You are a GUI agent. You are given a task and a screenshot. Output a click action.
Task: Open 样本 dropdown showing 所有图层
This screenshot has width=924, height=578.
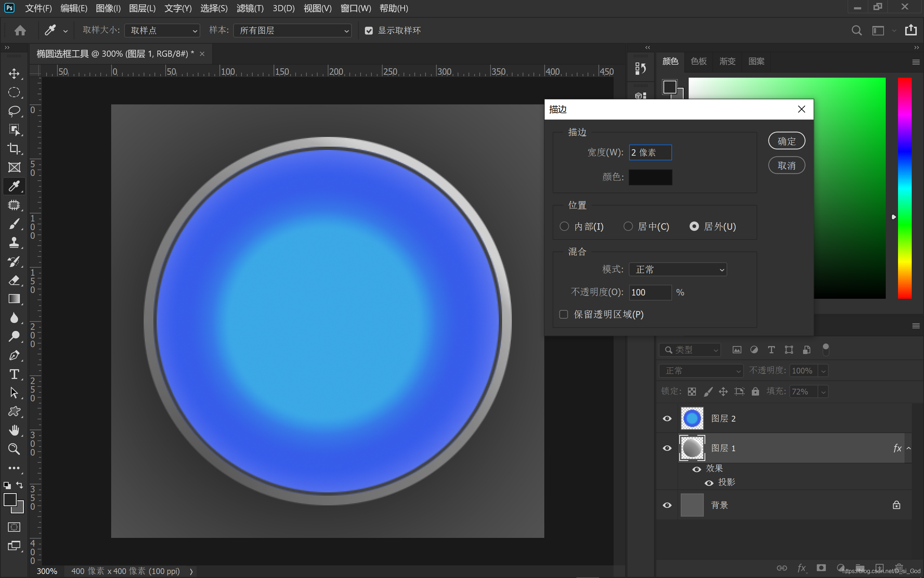(x=292, y=31)
